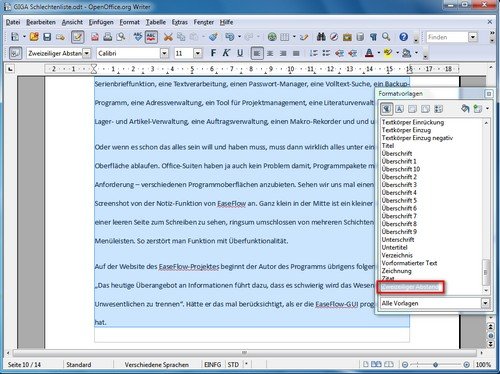This screenshot has width=500, height=374.
Task: Open the Ansicht menu
Action: point(72,22)
